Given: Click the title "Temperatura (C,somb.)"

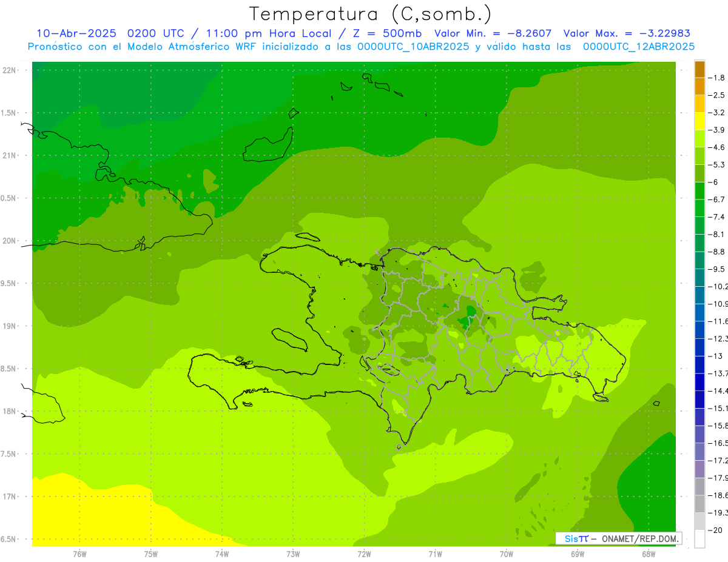Looking at the screenshot, I should click(370, 15).
